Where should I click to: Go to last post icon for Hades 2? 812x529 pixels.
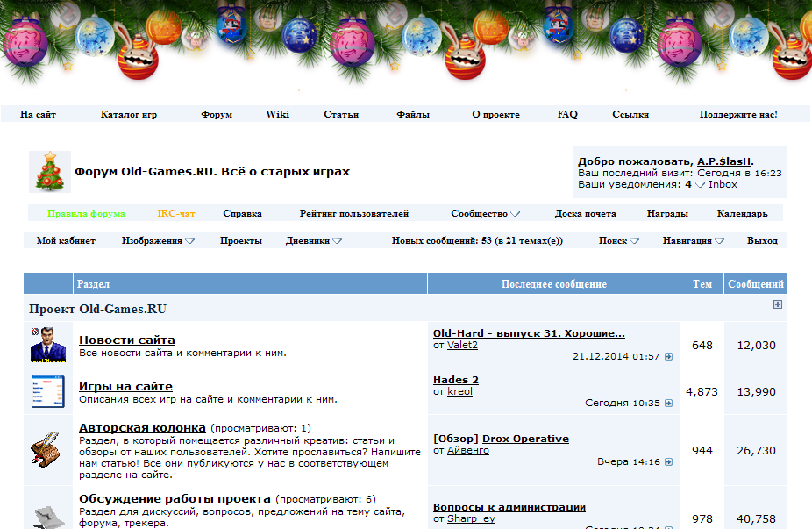(668, 403)
